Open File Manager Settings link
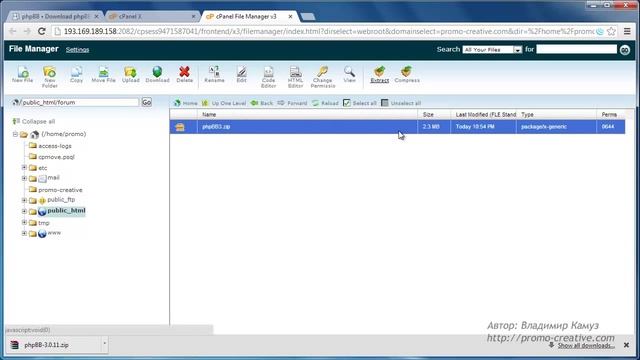The width and height of the screenshot is (640, 360). click(78, 50)
